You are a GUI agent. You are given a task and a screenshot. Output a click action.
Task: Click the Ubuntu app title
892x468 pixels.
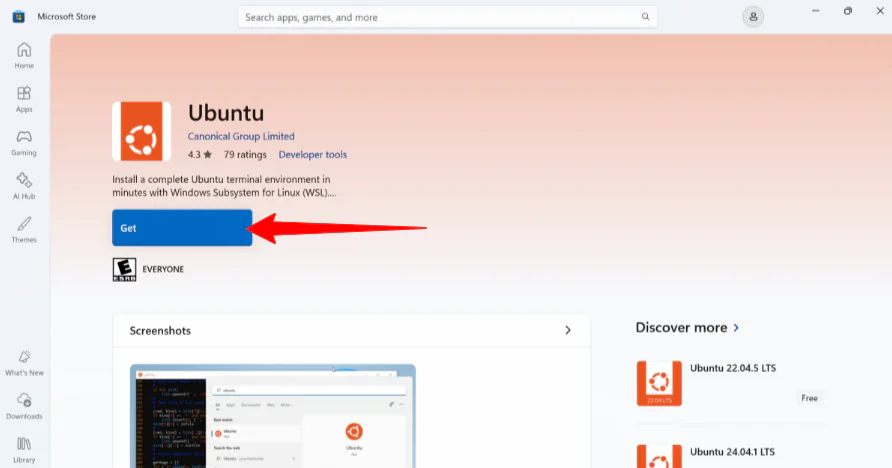point(226,113)
